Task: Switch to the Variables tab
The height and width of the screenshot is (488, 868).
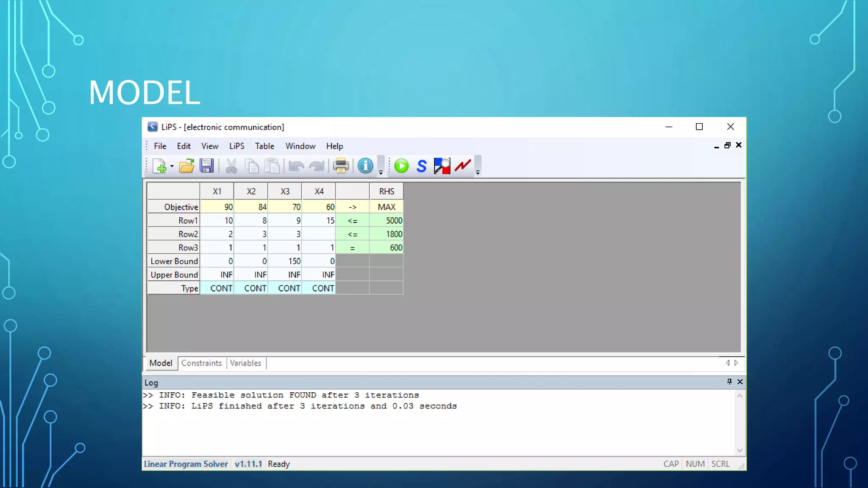Action: (x=245, y=363)
